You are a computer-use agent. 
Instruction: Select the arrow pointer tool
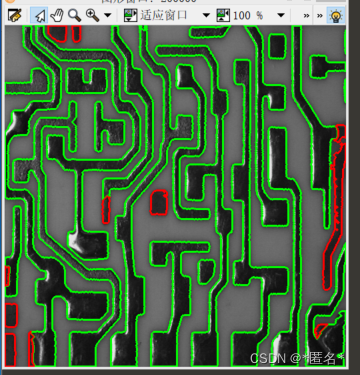click(x=39, y=15)
